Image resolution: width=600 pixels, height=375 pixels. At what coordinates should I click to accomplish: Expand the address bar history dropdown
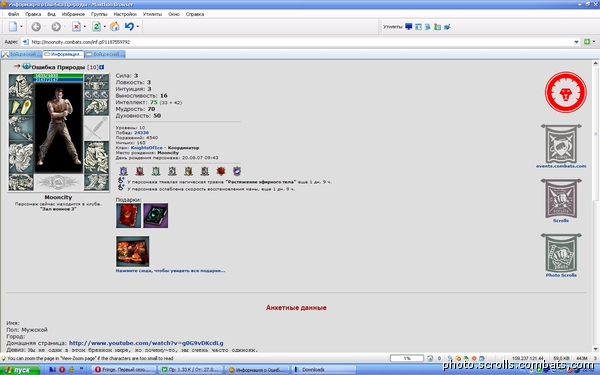[576, 42]
